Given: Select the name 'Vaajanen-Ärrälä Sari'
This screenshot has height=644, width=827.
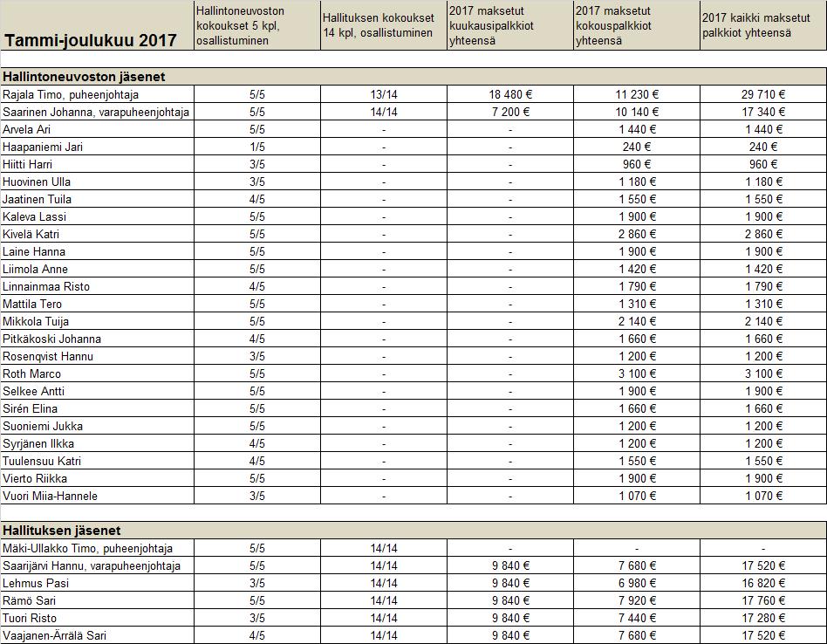Looking at the screenshot, I should click(54, 635).
